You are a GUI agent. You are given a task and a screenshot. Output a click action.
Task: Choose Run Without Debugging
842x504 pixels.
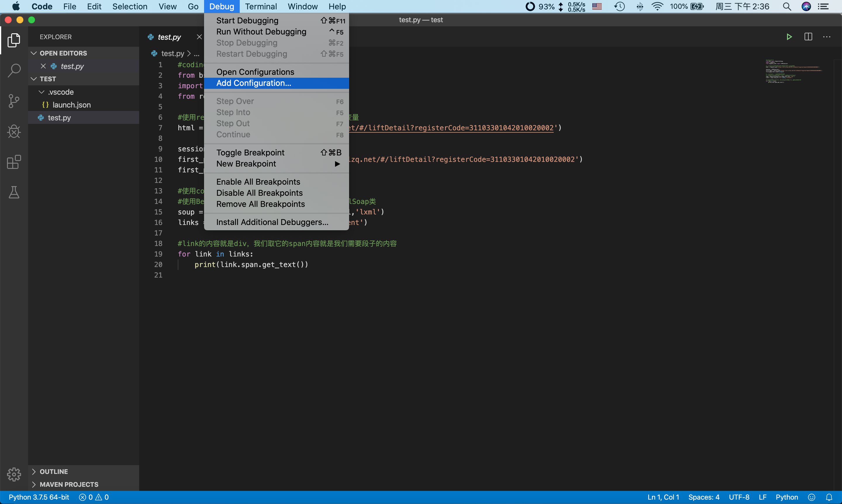(x=277, y=32)
